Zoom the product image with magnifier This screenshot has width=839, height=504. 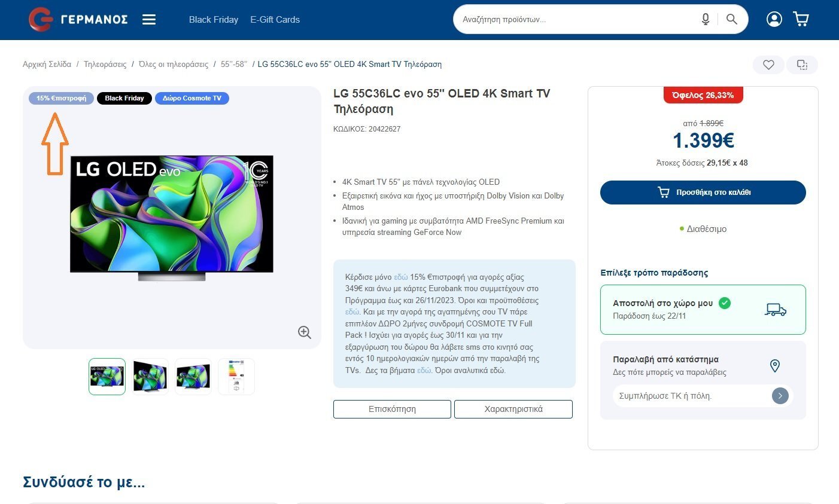[x=305, y=332]
